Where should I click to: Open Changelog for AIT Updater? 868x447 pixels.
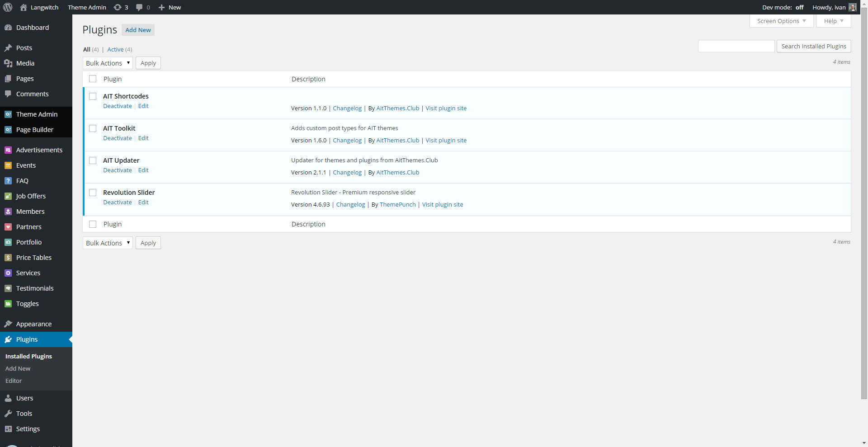[x=347, y=172]
